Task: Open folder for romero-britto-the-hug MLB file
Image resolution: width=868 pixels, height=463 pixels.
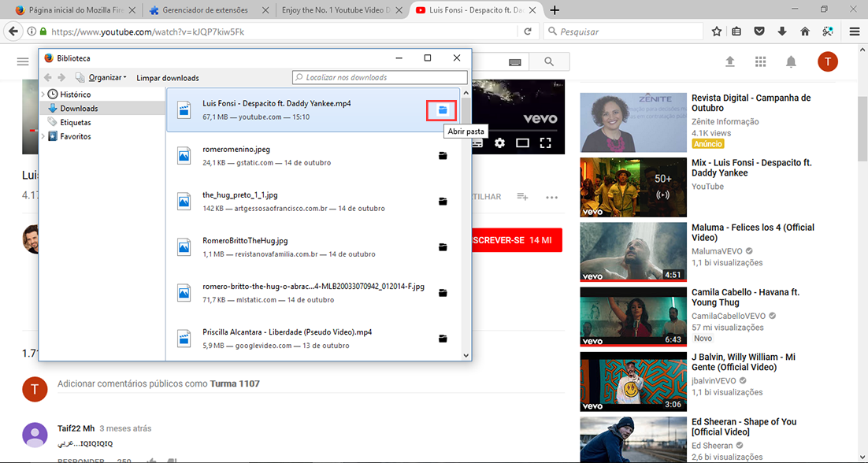Action: coord(443,293)
